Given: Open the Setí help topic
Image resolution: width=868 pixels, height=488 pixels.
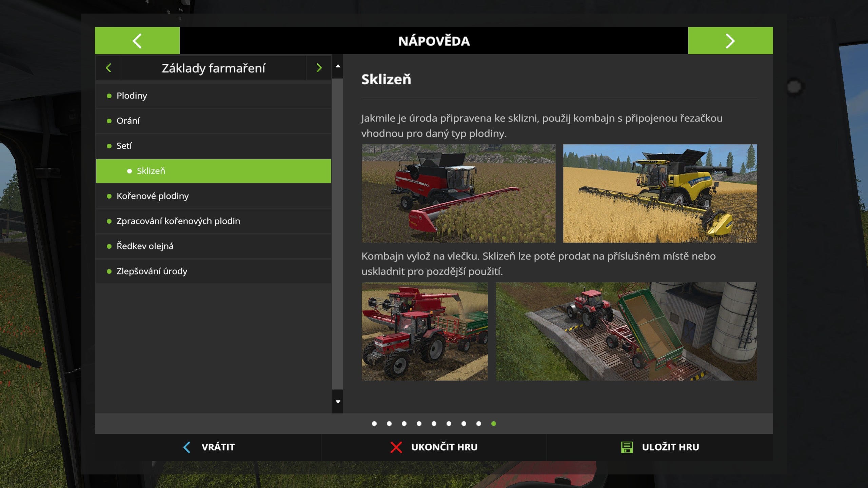Looking at the screenshot, I should (x=214, y=146).
